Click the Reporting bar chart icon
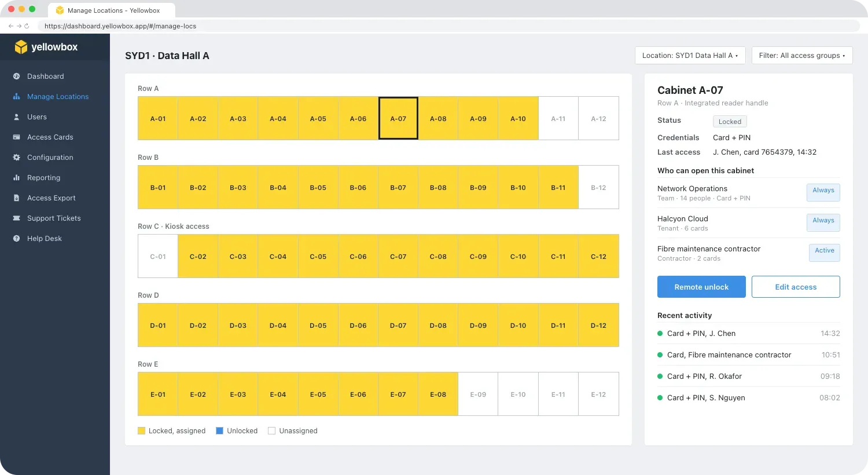This screenshot has height=475, width=868. [16, 178]
